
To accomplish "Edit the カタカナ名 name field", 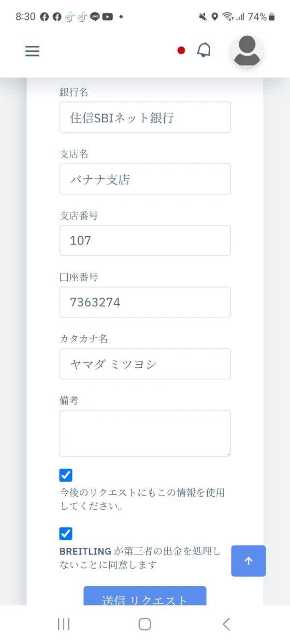I will 145,364.
